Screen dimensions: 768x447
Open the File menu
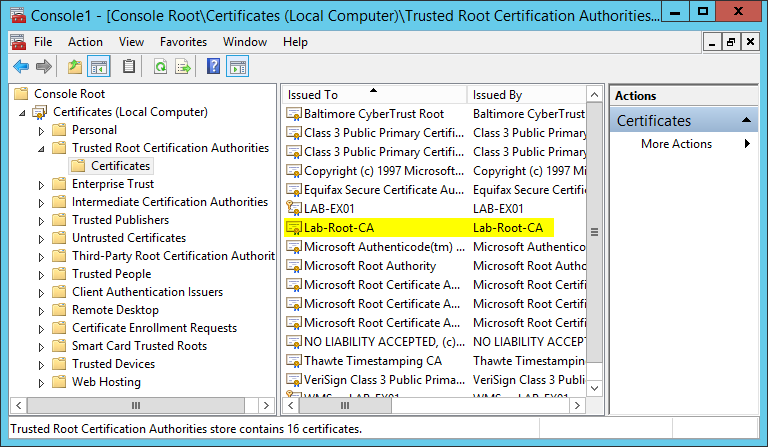43,42
